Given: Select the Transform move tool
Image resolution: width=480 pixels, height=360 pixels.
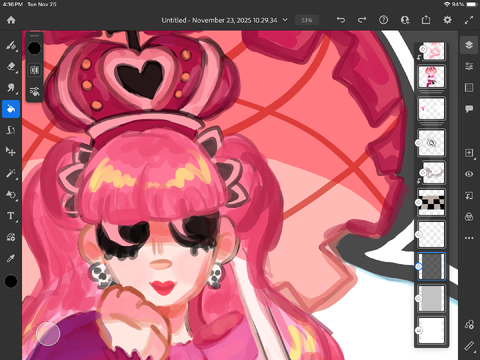Looking at the screenshot, I should [11, 152].
